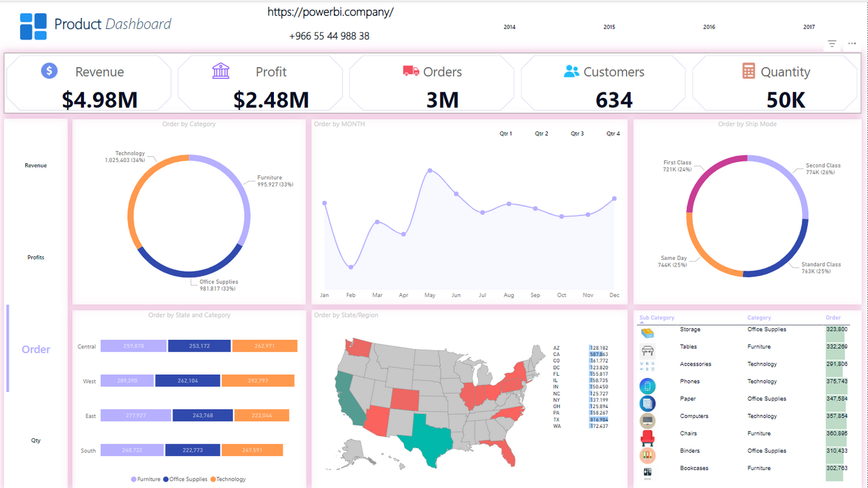The width and height of the screenshot is (868, 488).
Task: Click the Profit bank building icon
Action: coord(220,71)
